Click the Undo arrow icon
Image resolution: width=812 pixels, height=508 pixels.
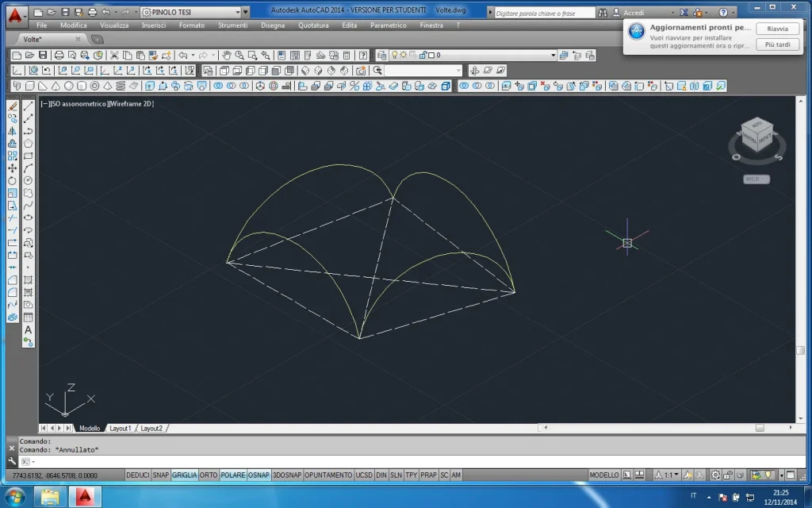182,55
